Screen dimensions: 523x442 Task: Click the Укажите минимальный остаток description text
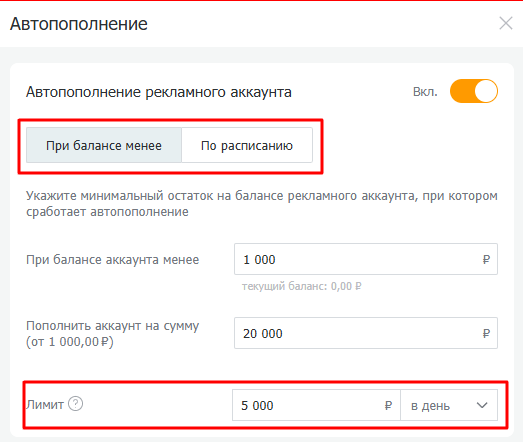tap(262, 203)
